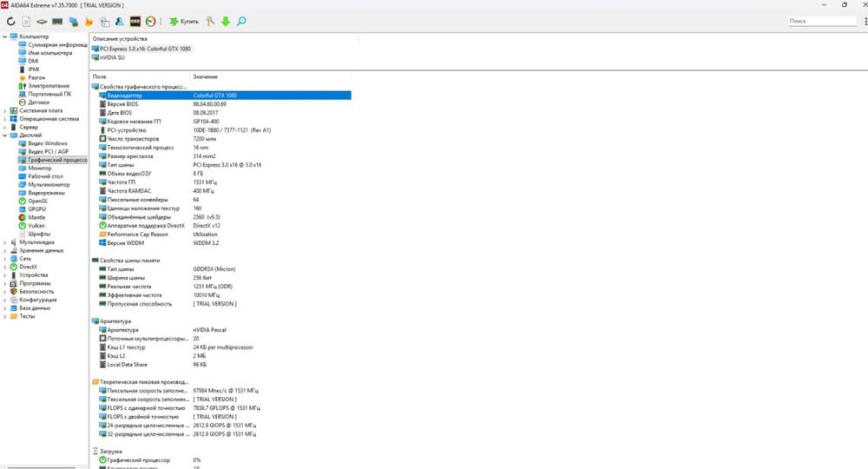Expand the Сеть tree node

point(5,259)
